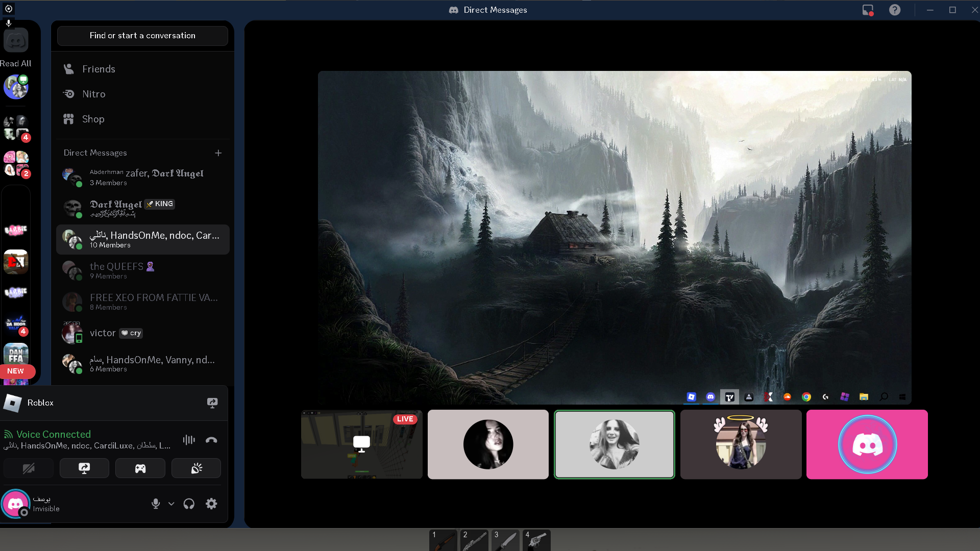
Task: Click Read All in the server sidebar
Action: (x=16, y=63)
